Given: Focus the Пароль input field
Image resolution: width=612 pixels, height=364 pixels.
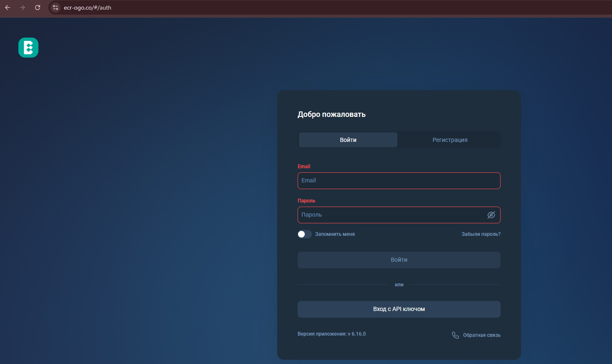Looking at the screenshot, I should point(399,215).
